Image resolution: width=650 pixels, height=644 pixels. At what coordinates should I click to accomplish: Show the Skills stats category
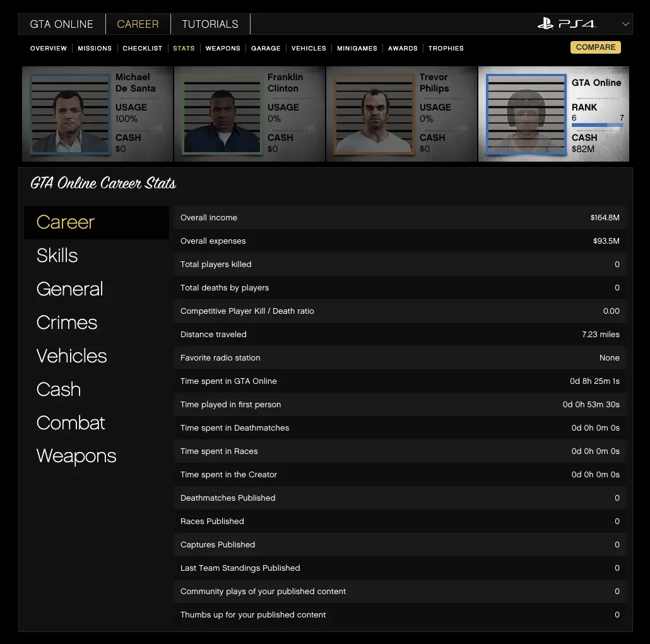57,256
